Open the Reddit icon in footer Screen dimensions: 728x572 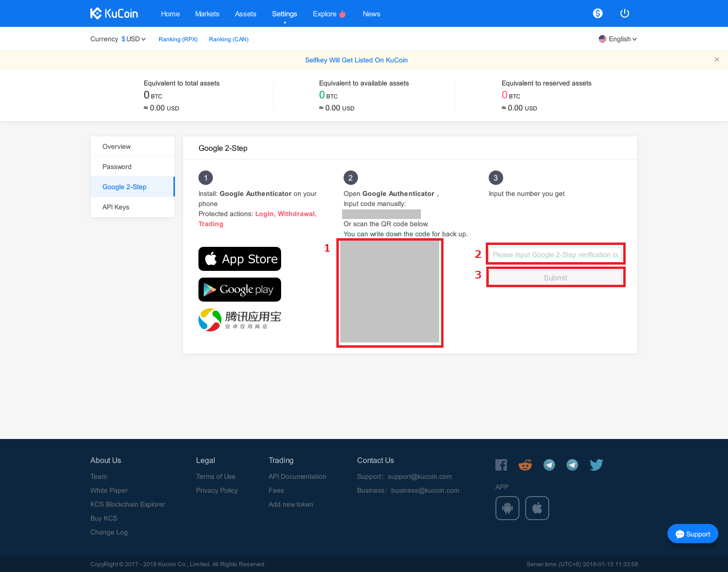pyautogui.click(x=525, y=465)
